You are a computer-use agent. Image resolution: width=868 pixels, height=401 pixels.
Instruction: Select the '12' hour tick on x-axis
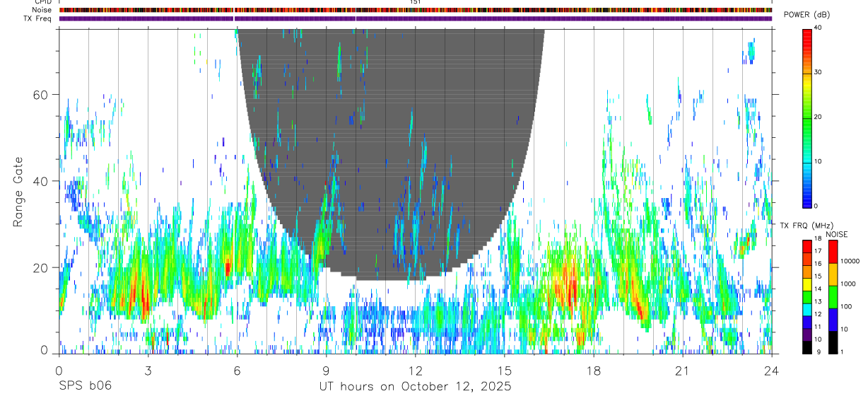415,370
